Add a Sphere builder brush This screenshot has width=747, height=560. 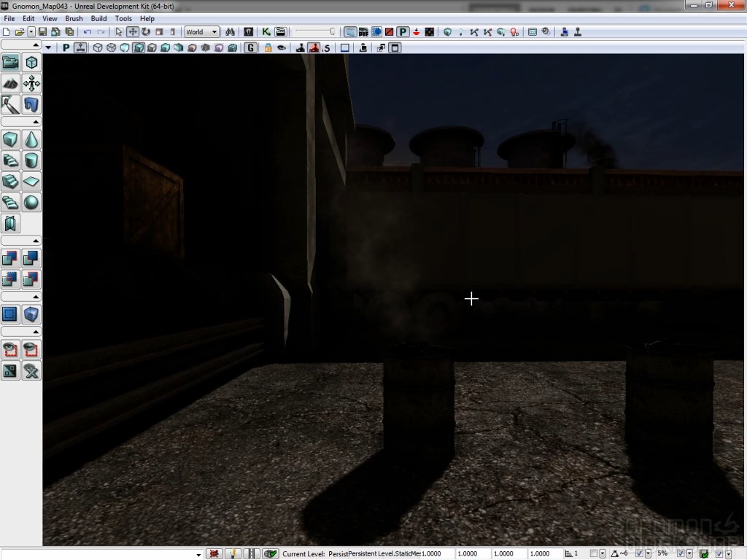[31, 203]
